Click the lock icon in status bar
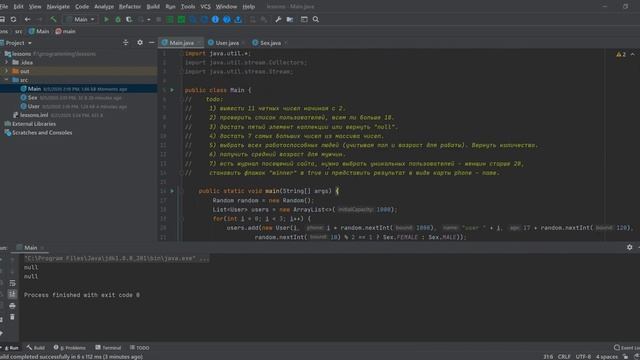Image resolution: width=640 pixels, height=360 pixels. [x=625, y=357]
